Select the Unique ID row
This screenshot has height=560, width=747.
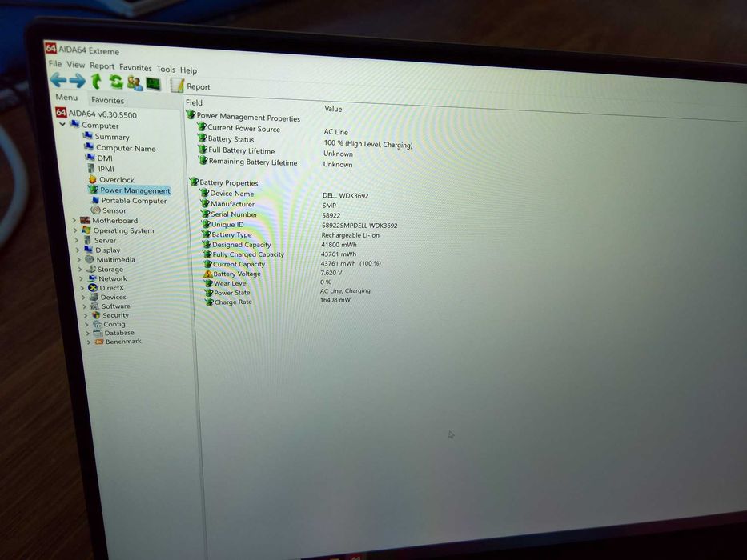[x=223, y=224]
